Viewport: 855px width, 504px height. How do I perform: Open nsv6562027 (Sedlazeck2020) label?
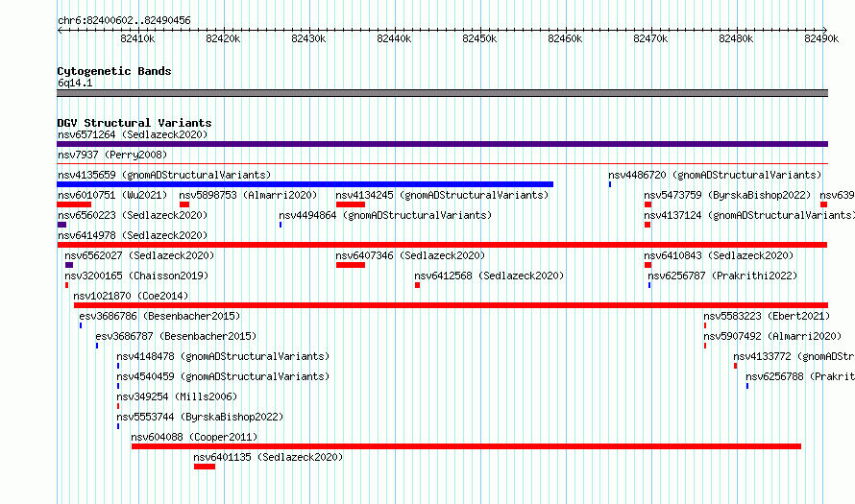(x=139, y=255)
